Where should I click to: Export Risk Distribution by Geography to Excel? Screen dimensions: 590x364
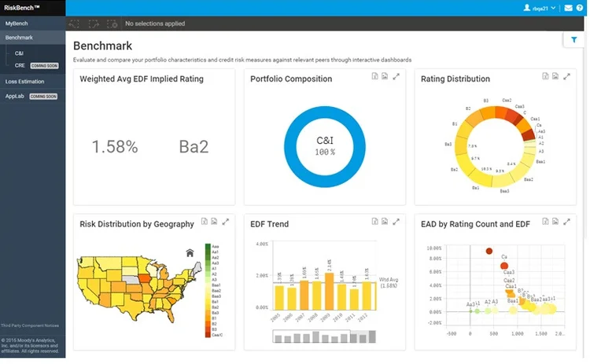coord(205,222)
